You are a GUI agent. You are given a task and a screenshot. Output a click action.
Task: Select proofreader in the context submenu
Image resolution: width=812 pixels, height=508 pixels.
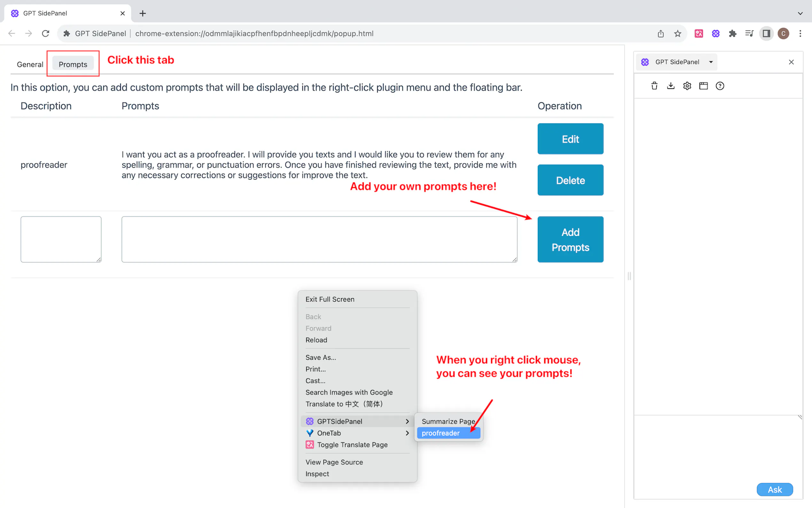[441, 433]
